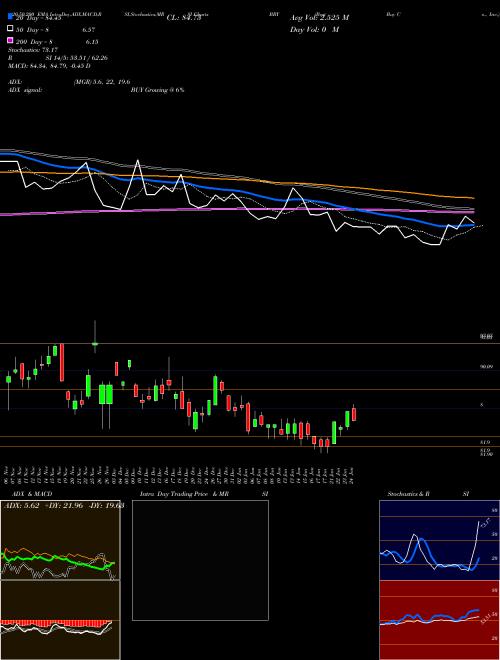This screenshot has height=660, width=500.
Task: Click the large red candle dropping from the top line
Action: tap(62, 362)
